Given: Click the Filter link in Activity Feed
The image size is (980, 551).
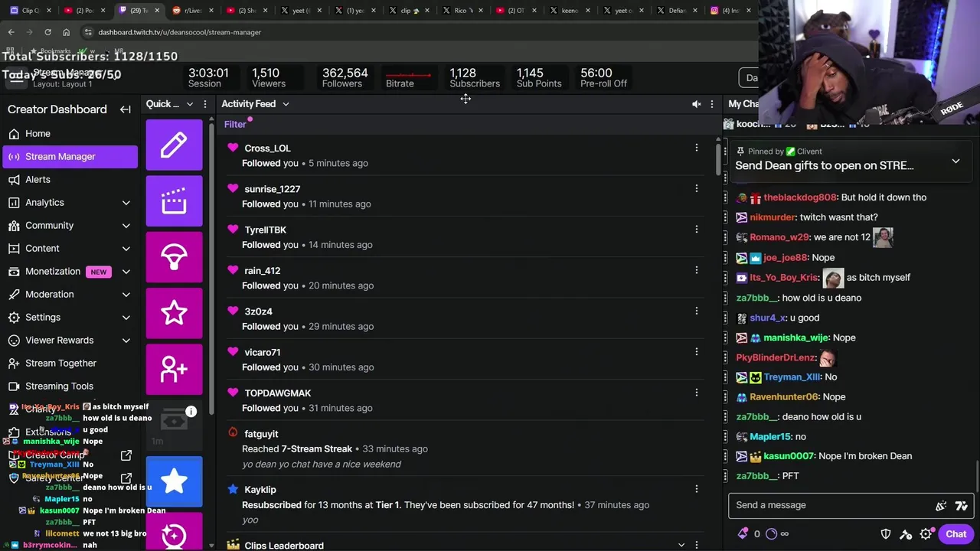Looking at the screenshot, I should pyautogui.click(x=235, y=124).
